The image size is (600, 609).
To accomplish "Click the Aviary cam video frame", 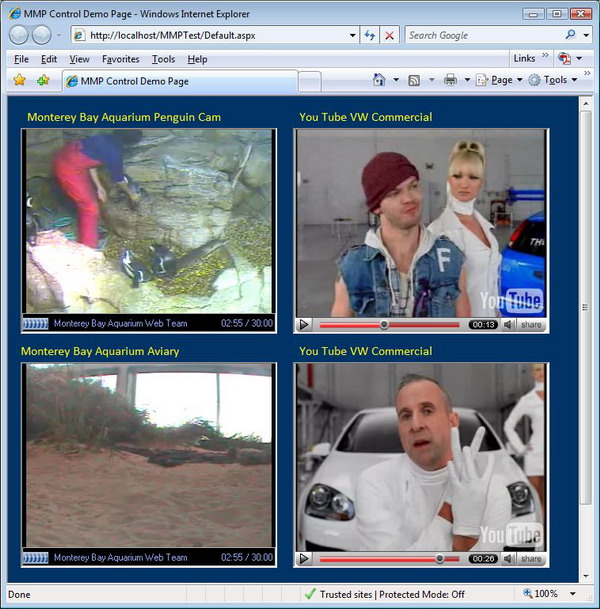I will point(149,455).
